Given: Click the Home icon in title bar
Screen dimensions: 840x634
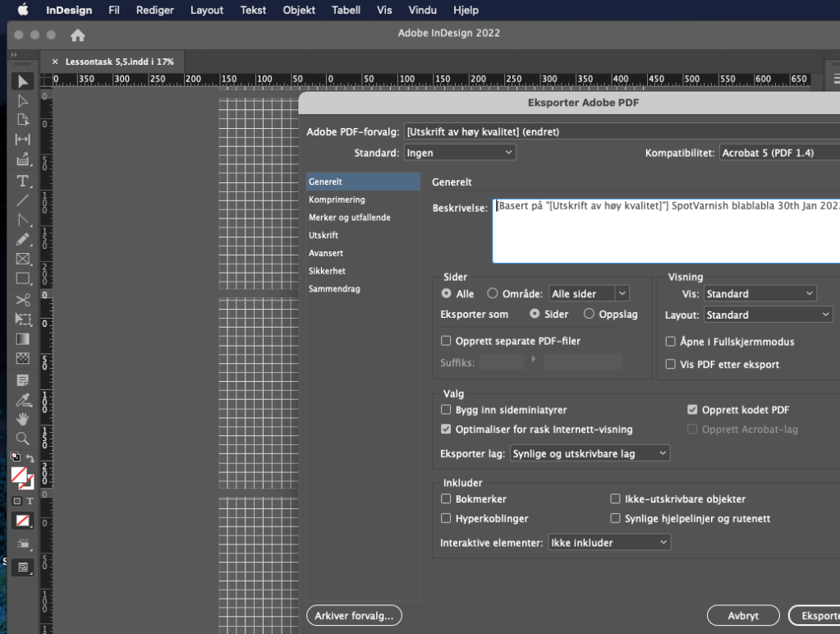Looking at the screenshot, I should [78, 35].
